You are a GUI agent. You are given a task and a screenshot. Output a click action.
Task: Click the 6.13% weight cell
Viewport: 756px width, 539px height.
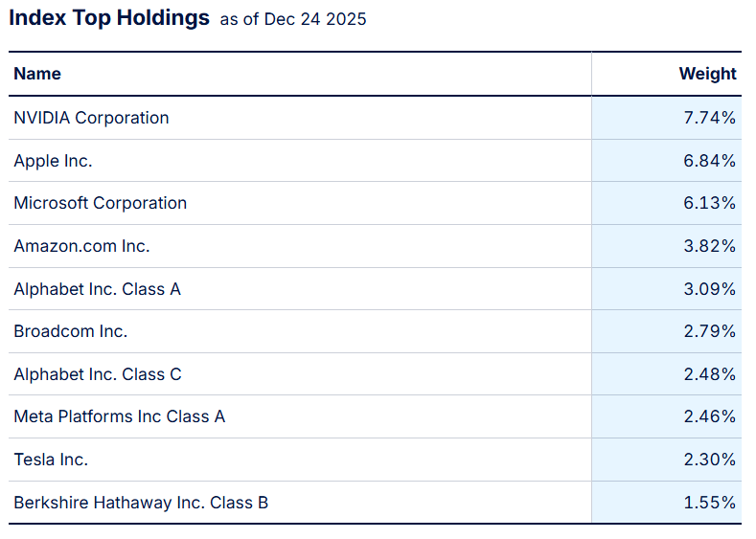pyautogui.click(x=709, y=203)
